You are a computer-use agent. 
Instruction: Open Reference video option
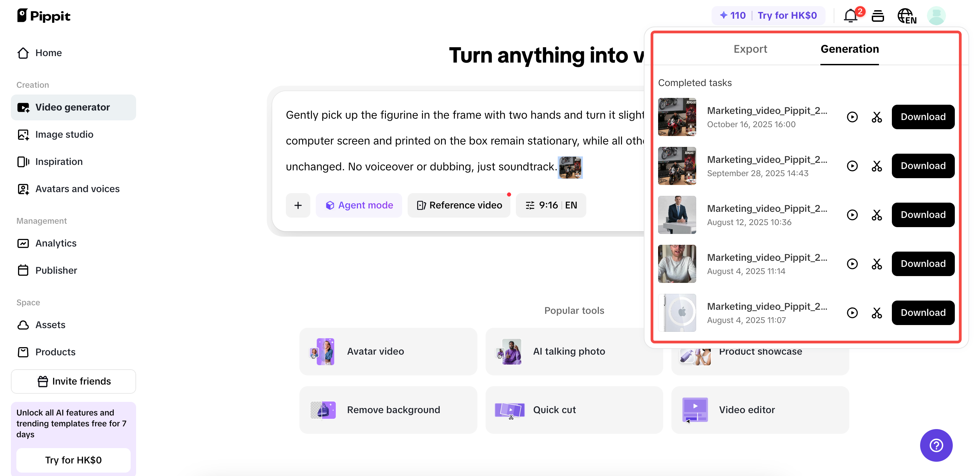coord(459,205)
